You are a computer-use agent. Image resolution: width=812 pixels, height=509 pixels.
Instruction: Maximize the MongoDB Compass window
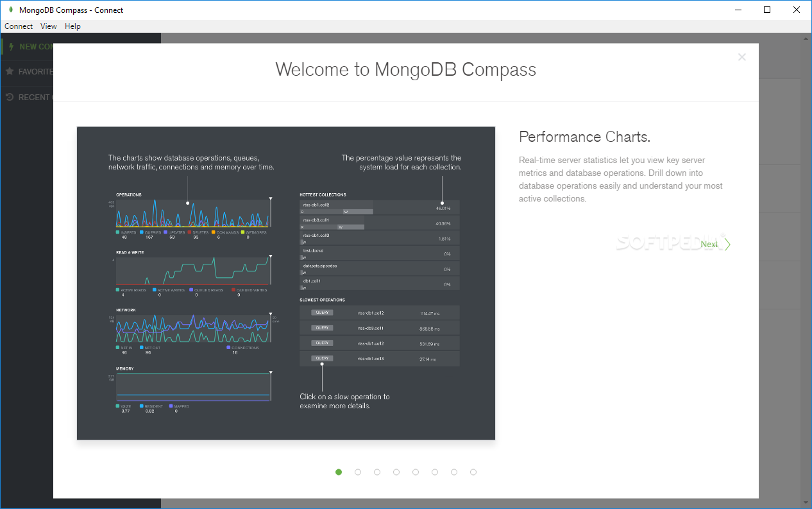point(767,10)
